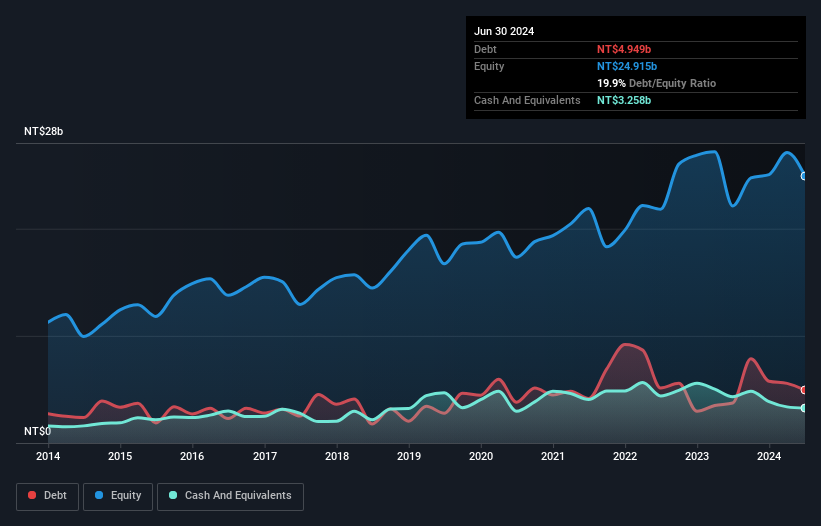The height and width of the screenshot is (526, 821).
Task: Click the blue Equity endpoint marker
Action: [x=804, y=176]
